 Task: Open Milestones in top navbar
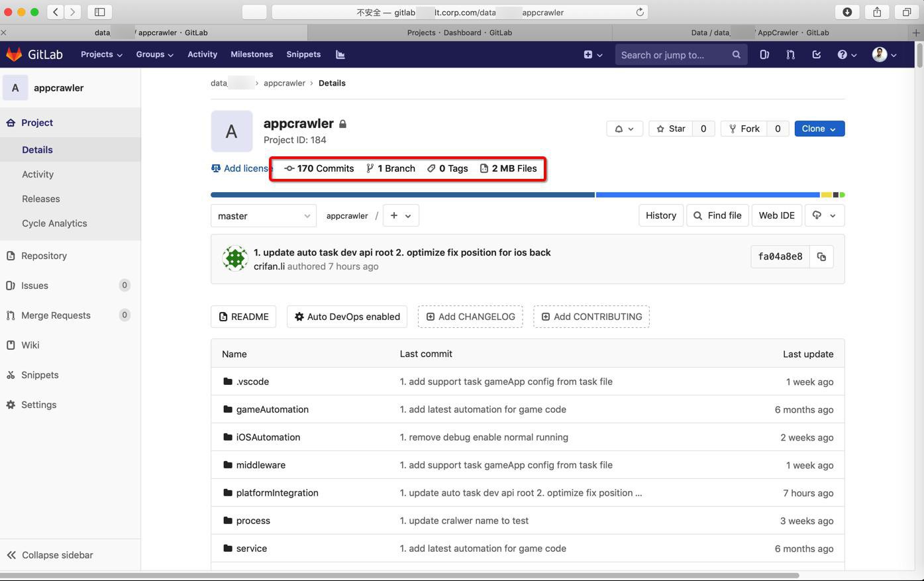click(252, 54)
